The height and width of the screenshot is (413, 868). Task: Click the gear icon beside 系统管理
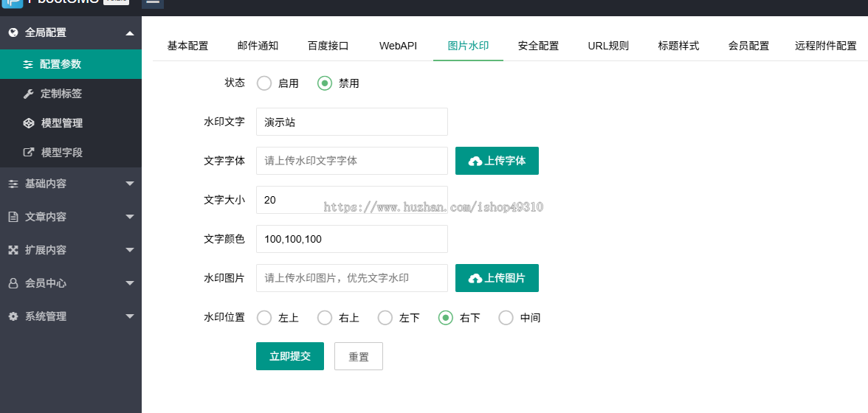point(14,316)
